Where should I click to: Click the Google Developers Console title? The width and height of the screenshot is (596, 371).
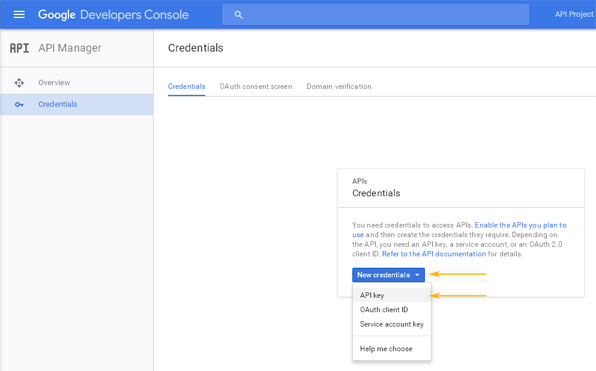tap(113, 15)
